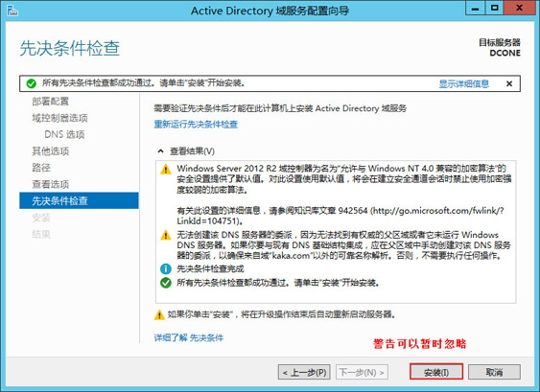Screen dimensions: 540x392
Task: Open 显示详细信息 link in banner
Action: [463, 83]
